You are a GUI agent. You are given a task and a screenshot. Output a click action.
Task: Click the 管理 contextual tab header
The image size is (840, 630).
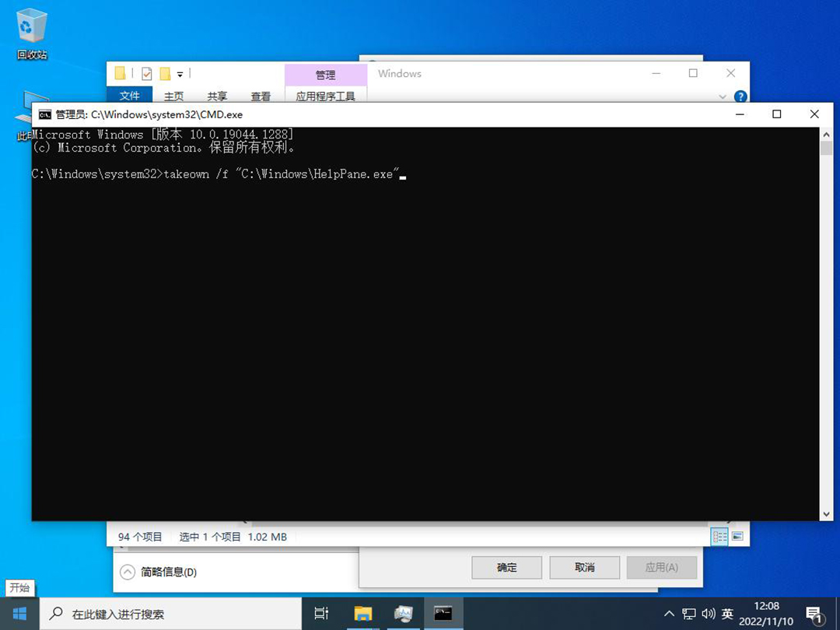tap(325, 75)
